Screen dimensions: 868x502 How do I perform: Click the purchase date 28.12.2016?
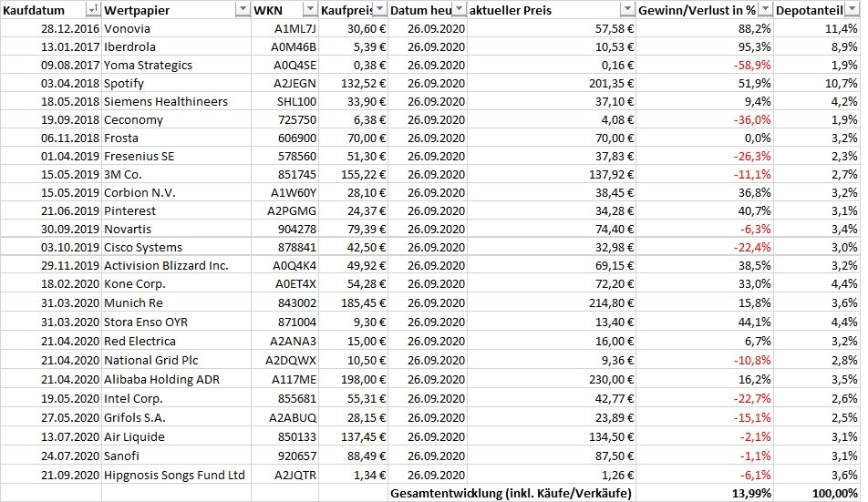tap(51, 28)
